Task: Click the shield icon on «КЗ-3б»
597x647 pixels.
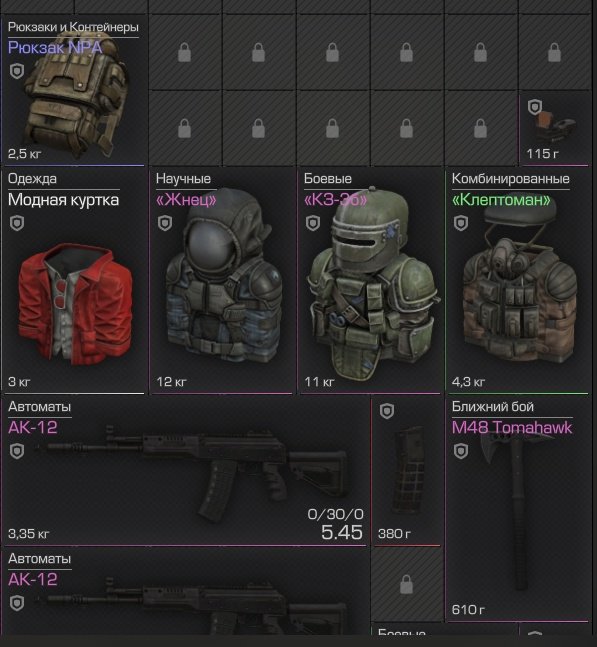Action: (x=313, y=223)
